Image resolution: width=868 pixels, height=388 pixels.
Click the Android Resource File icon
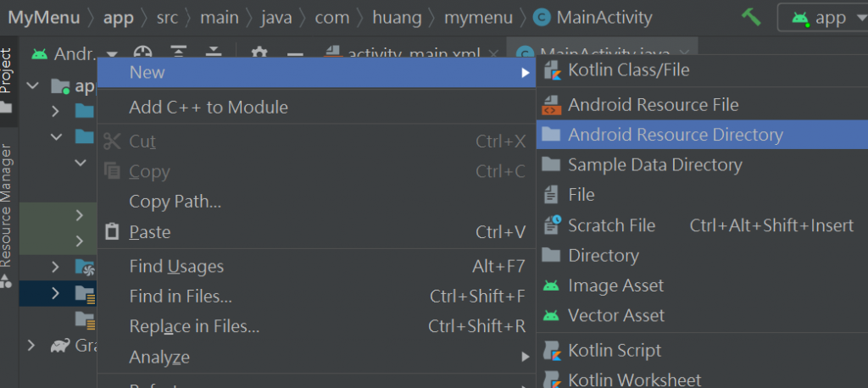click(551, 104)
